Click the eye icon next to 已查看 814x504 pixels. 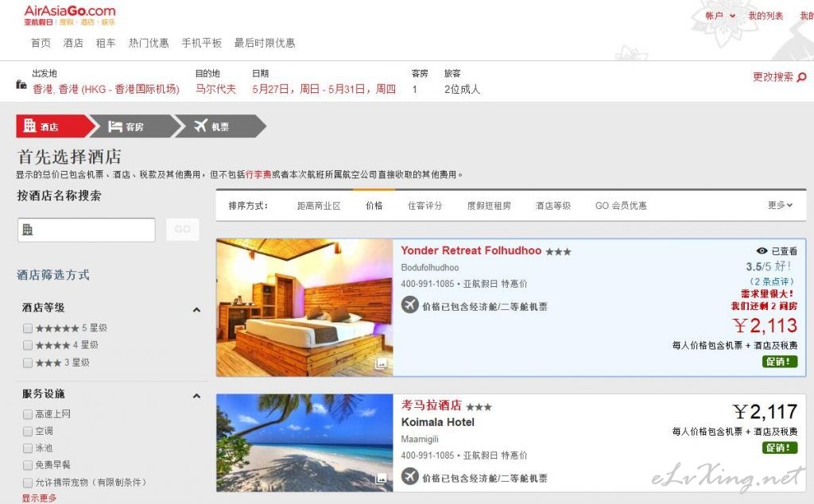coord(762,250)
